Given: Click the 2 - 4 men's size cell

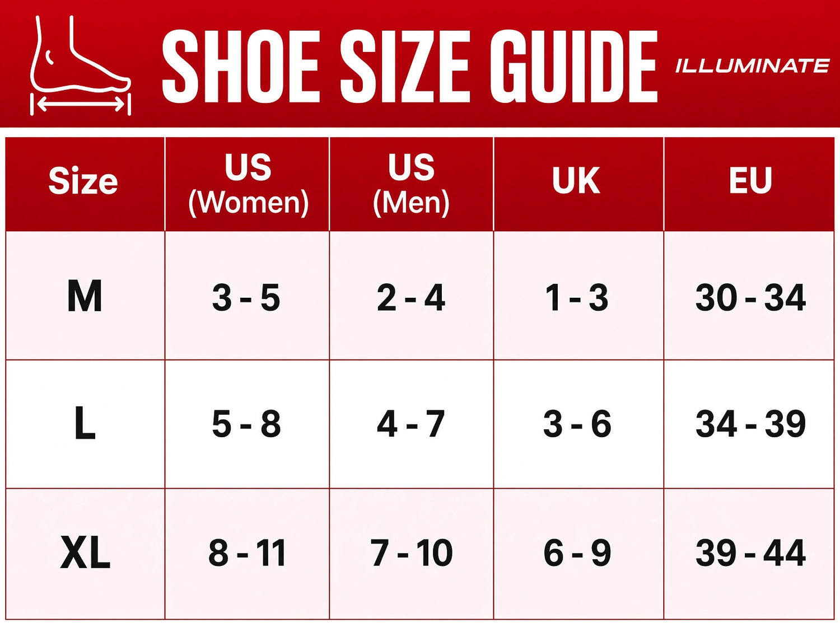Looking at the screenshot, I should 411,296.
